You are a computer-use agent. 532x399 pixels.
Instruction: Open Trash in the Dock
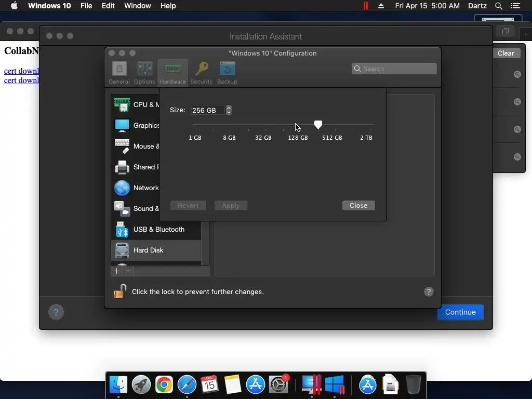[x=413, y=385]
